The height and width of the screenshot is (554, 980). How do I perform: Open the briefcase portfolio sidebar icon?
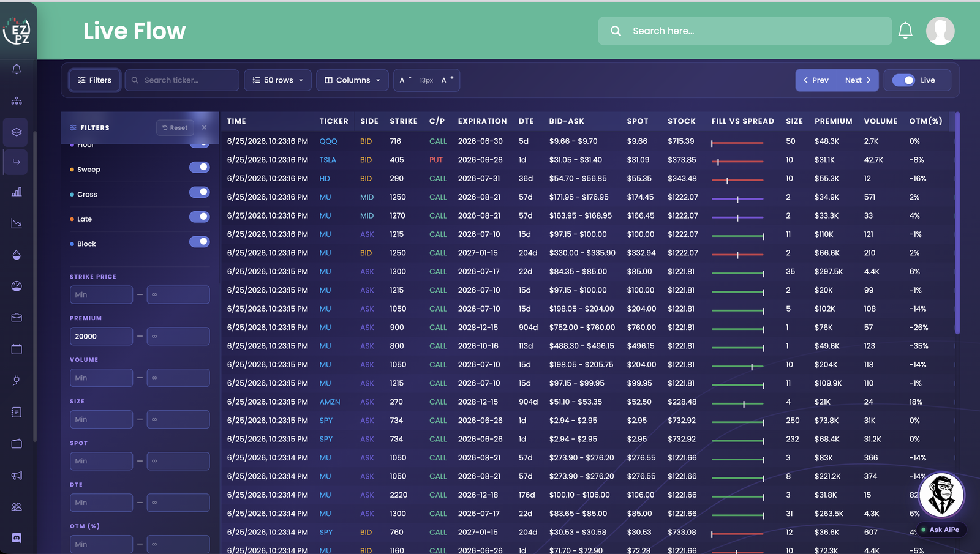click(x=17, y=317)
